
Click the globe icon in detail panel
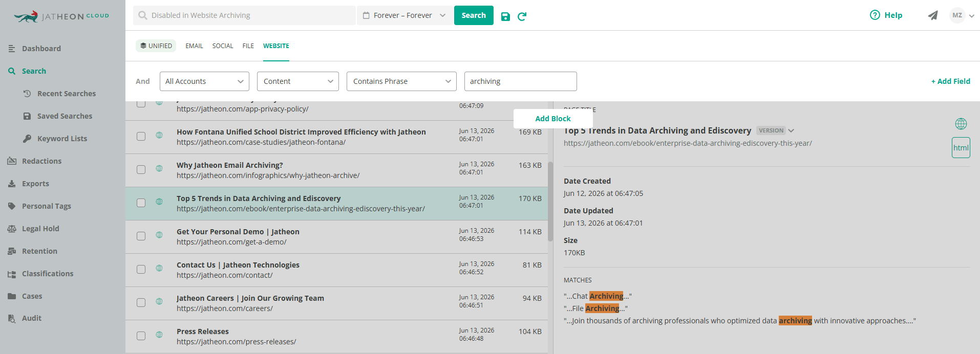(961, 124)
